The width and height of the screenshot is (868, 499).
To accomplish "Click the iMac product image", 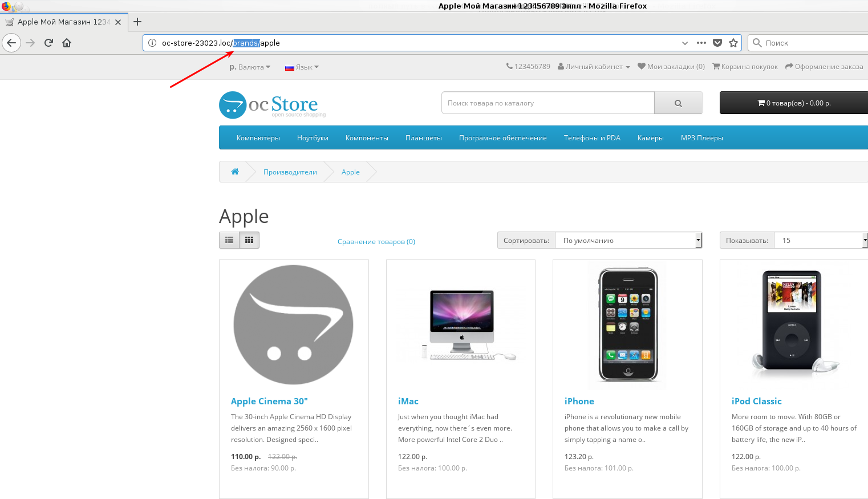I will 461,324.
